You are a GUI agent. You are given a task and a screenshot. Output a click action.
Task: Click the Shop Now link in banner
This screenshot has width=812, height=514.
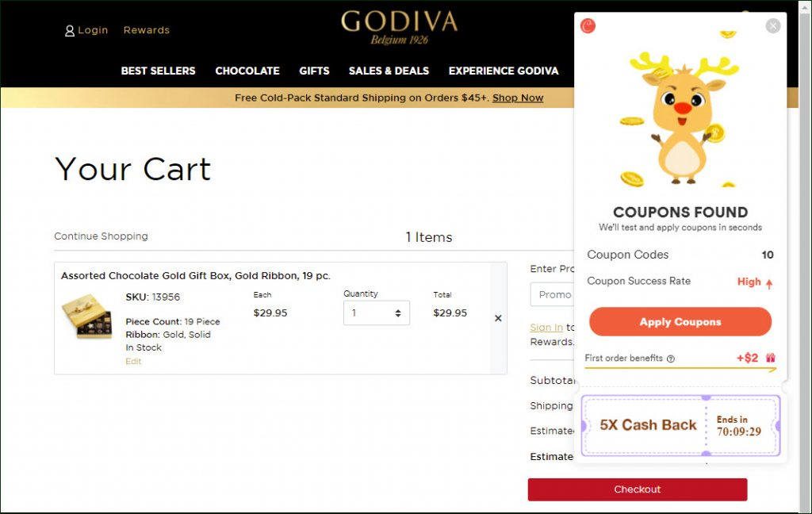click(517, 98)
